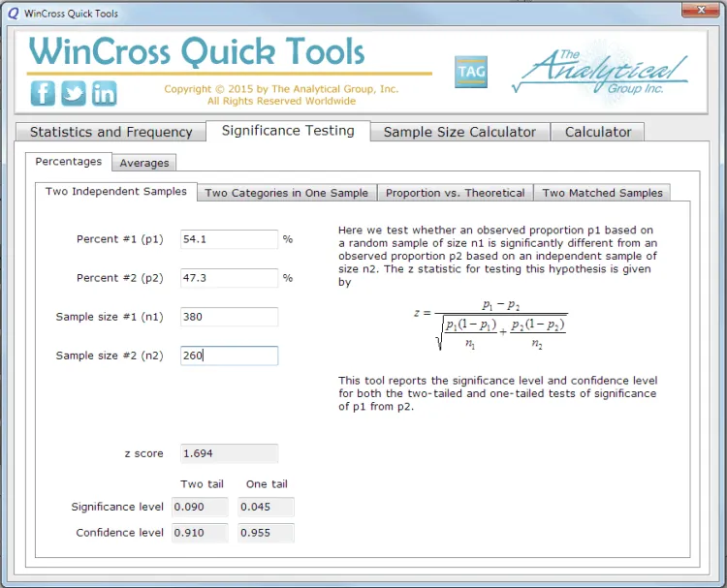Switch to the Averages sub-tab

[144, 163]
